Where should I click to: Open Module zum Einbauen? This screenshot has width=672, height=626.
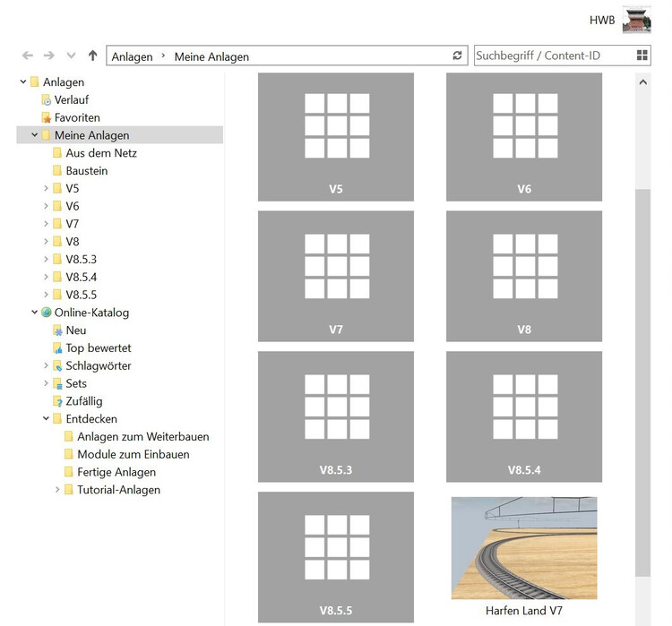point(134,455)
